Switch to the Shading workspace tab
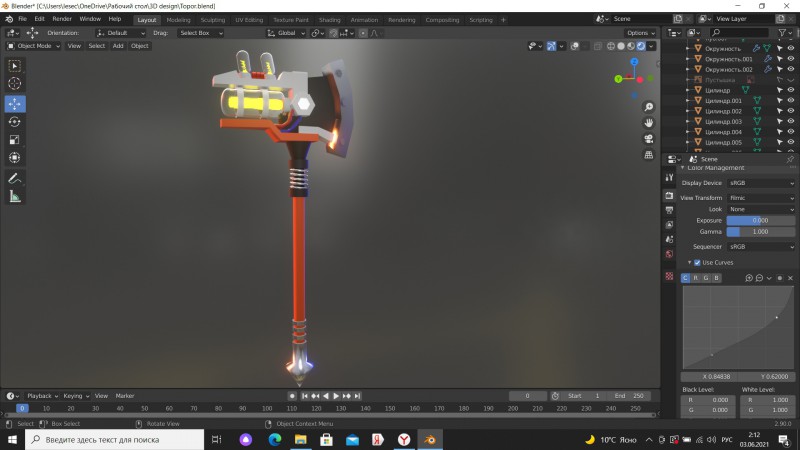 click(x=330, y=20)
